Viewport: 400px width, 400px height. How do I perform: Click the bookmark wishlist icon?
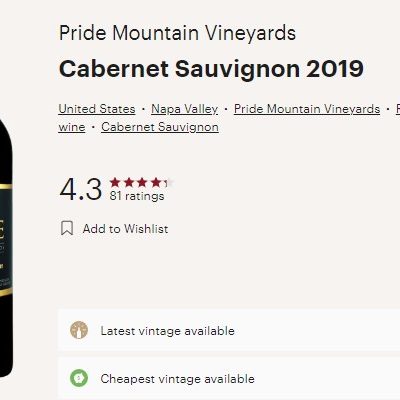pos(67,229)
